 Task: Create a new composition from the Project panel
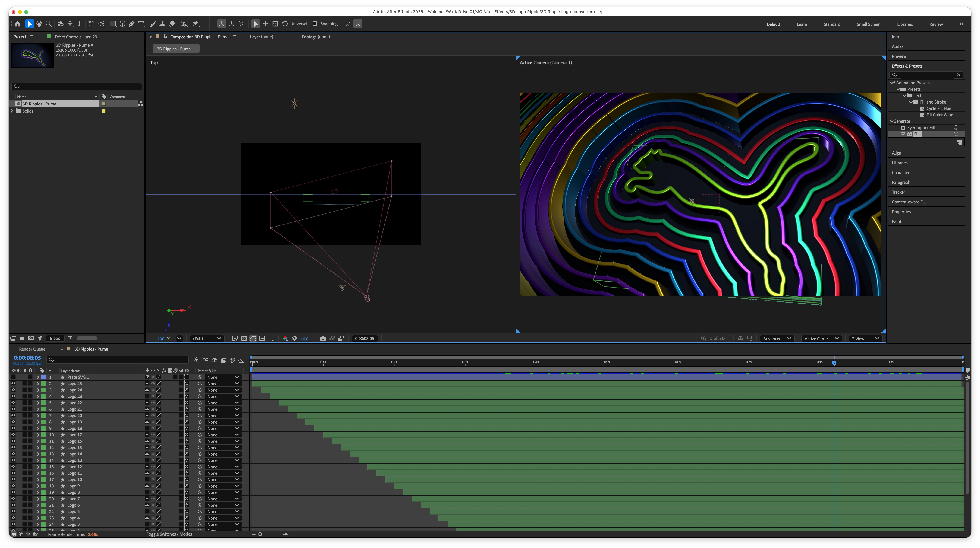tap(31, 338)
